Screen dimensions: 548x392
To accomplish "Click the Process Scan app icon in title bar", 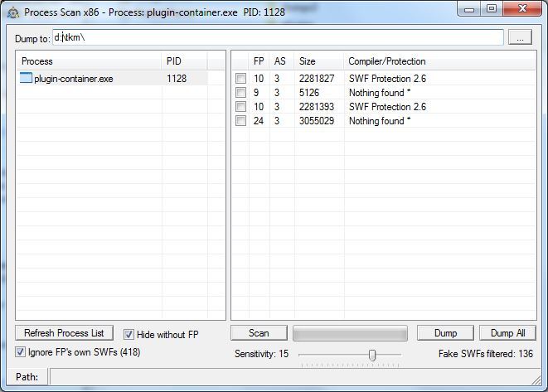I will pos(13,12).
